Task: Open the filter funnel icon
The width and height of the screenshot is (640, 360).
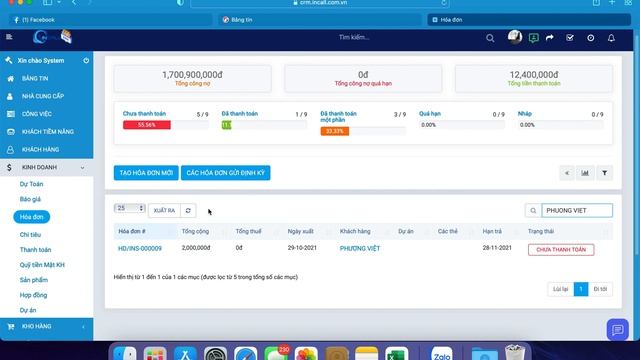Action: point(604,173)
